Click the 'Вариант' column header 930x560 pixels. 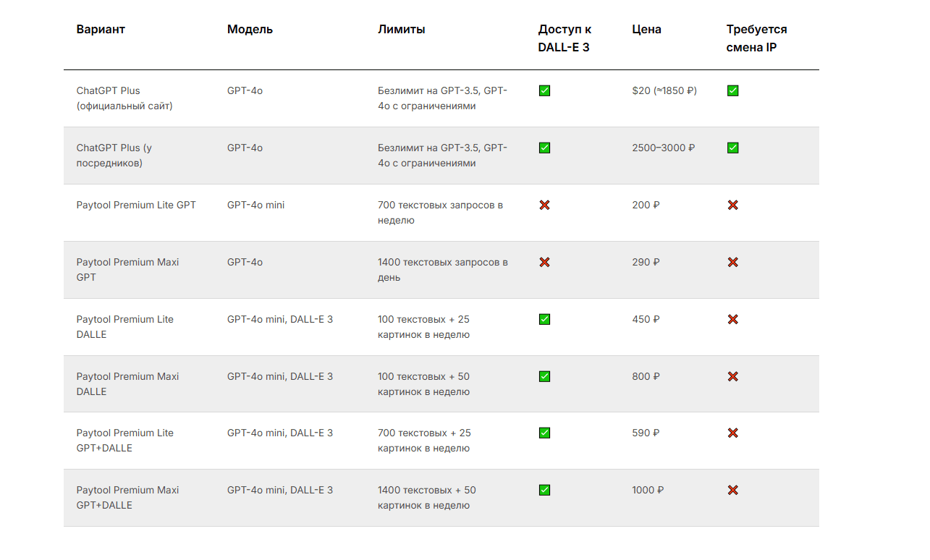101,30
